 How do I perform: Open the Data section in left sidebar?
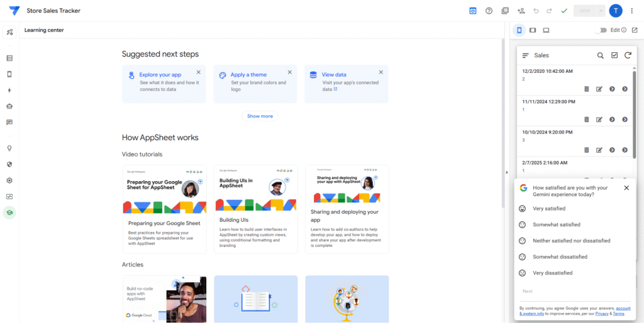[x=9, y=58]
